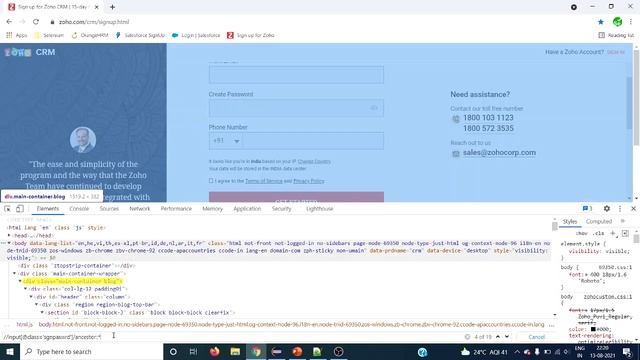The height and width of the screenshot is (360, 640).
Task: Switch to the Security tab
Action: click(282, 209)
